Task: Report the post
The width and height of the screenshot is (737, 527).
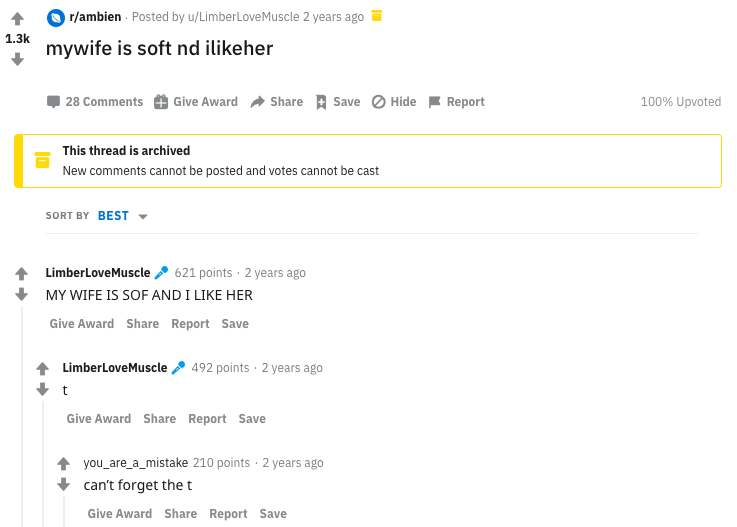Action: [x=456, y=102]
